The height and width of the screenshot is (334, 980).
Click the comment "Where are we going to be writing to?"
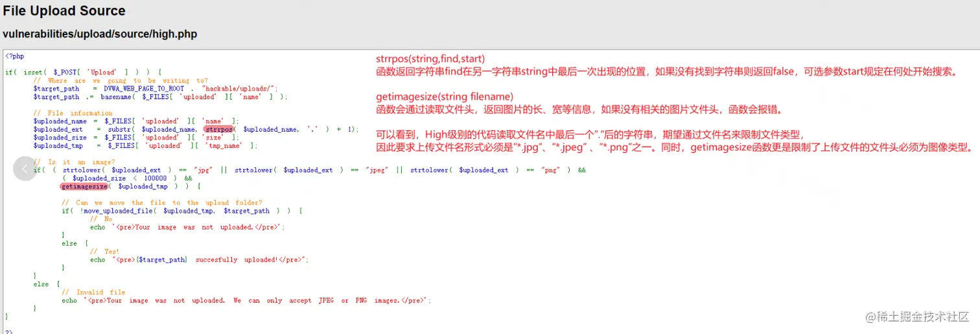121,80
